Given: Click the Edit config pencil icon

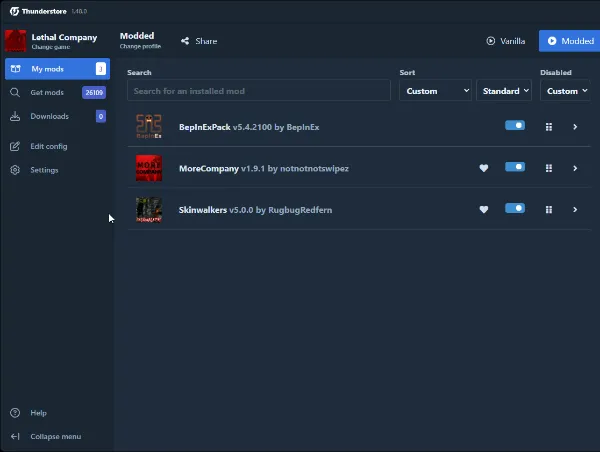Looking at the screenshot, I should coord(15,146).
